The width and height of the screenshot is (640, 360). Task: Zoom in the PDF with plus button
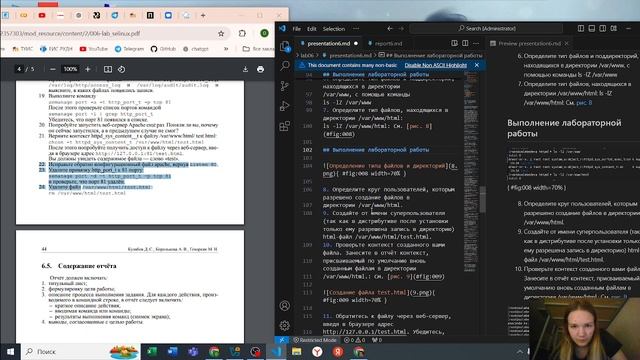click(88, 69)
